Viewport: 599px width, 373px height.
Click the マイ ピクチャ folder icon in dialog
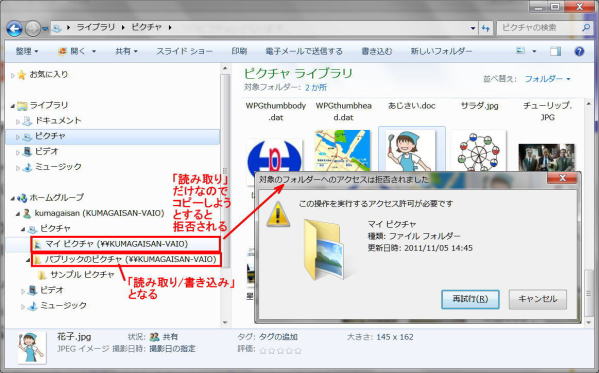tap(324, 250)
